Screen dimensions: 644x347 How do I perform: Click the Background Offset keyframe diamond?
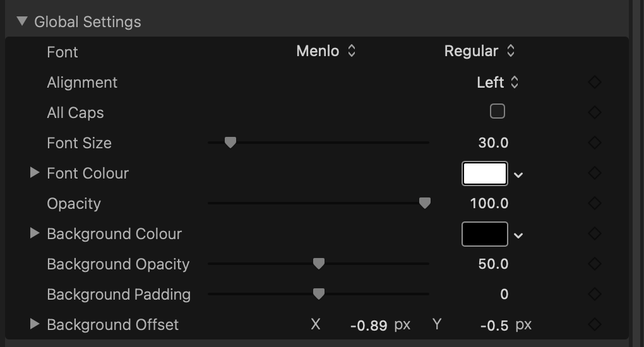click(594, 325)
